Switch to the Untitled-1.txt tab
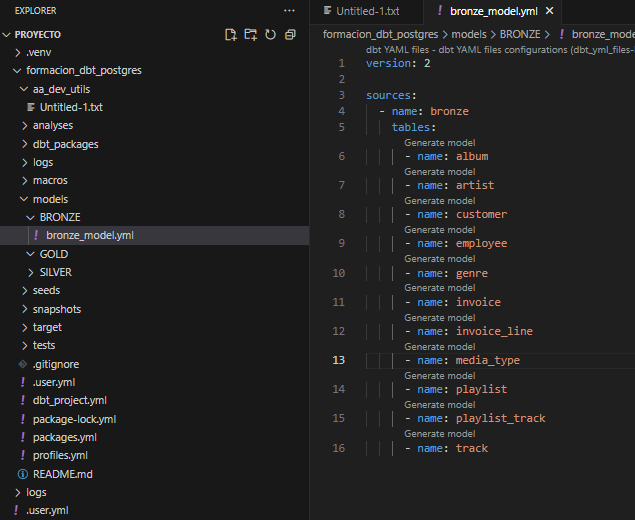Viewport: 635px width, 520px height. tap(367, 11)
